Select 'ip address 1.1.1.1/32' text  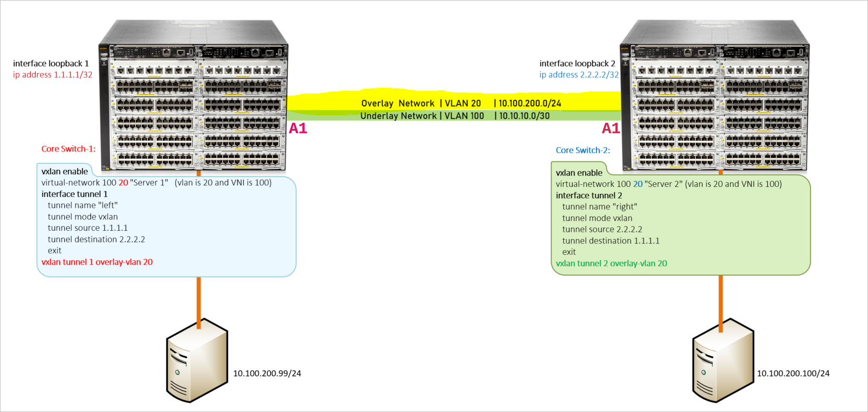53,75
